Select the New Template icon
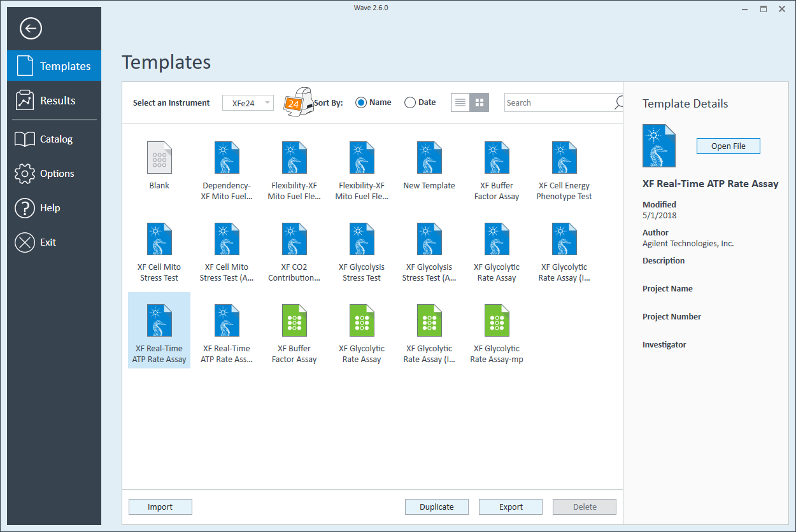The width and height of the screenshot is (796, 532). [x=429, y=158]
